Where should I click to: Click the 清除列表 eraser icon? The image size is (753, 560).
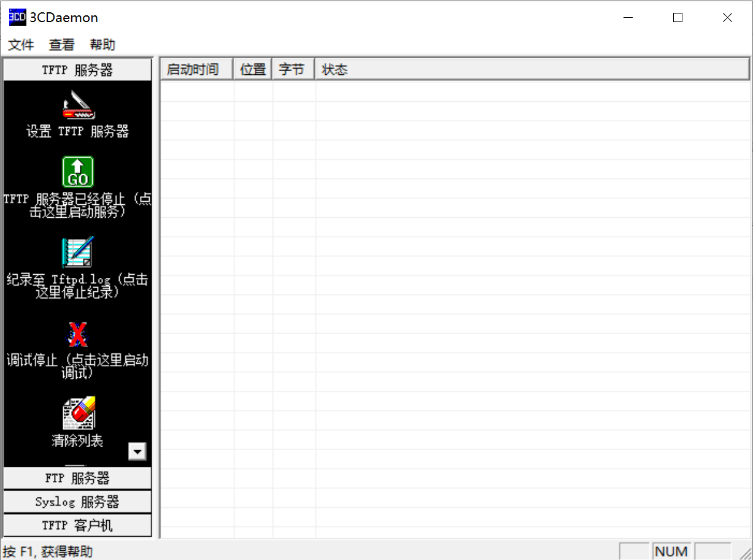pos(79,413)
